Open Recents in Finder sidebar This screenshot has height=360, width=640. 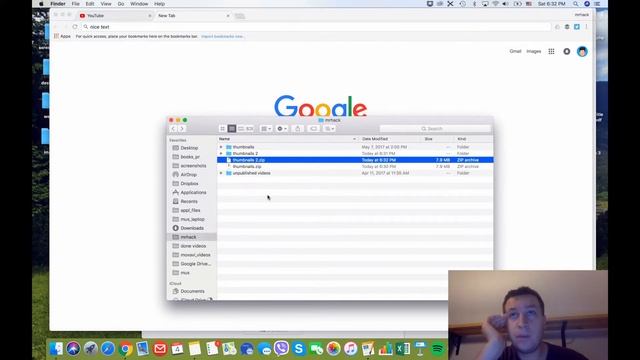[x=189, y=201]
